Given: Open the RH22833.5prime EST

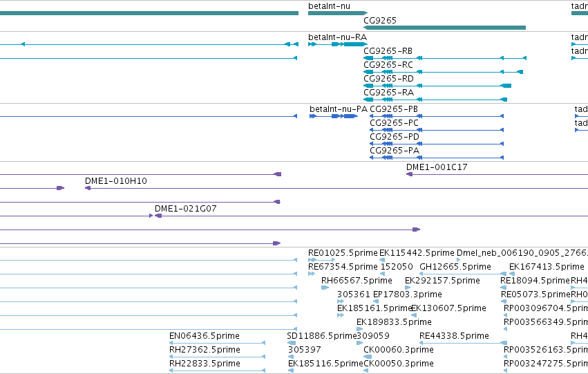Looking at the screenshot, I should pos(205,364).
